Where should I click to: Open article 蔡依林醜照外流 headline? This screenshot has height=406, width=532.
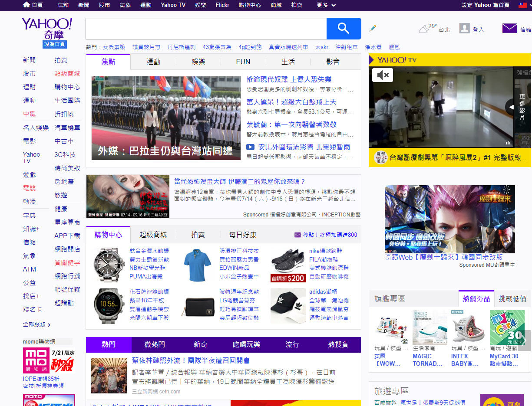(191, 360)
